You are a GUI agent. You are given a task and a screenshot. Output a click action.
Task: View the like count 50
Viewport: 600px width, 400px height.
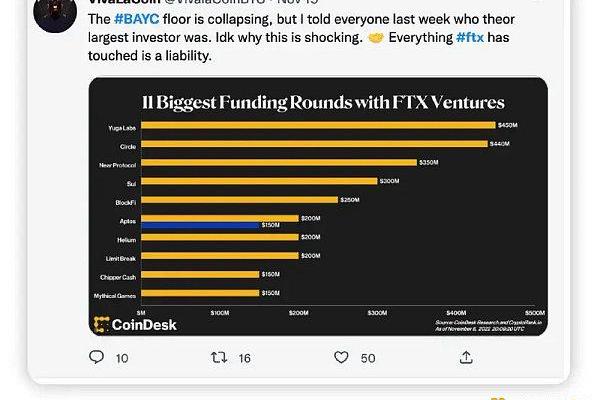pyautogui.click(x=368, y=357)
